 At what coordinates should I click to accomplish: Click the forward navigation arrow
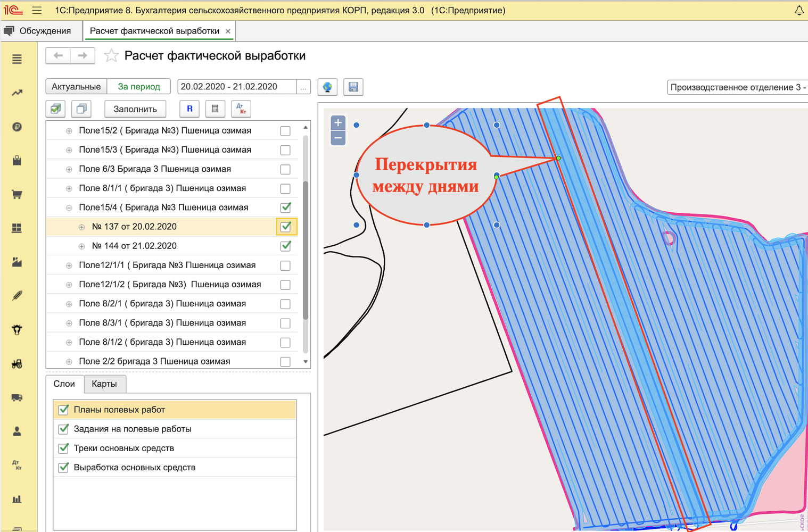click(83, 55)
